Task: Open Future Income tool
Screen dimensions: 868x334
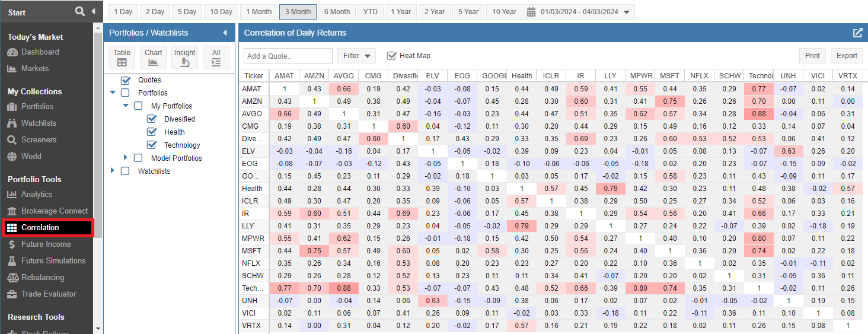Action: coord(46,244)
